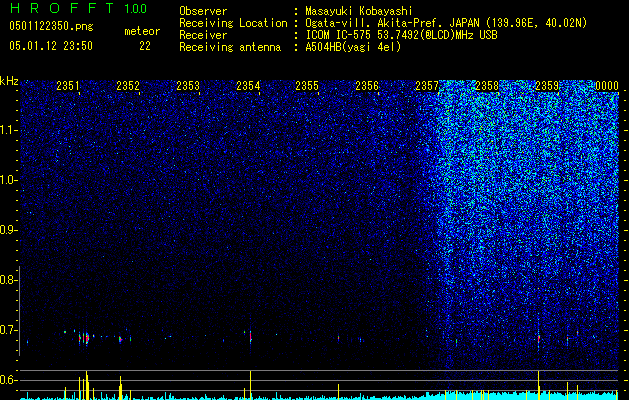Click the kHz axis unit label
This screenshot has height=400, width=629.
pos(9,81)
